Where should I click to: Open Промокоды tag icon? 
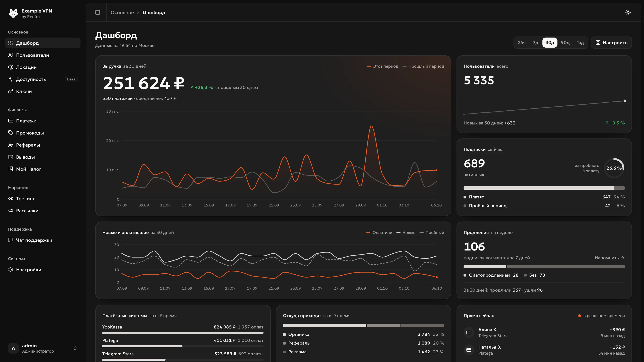click(11, 133)
